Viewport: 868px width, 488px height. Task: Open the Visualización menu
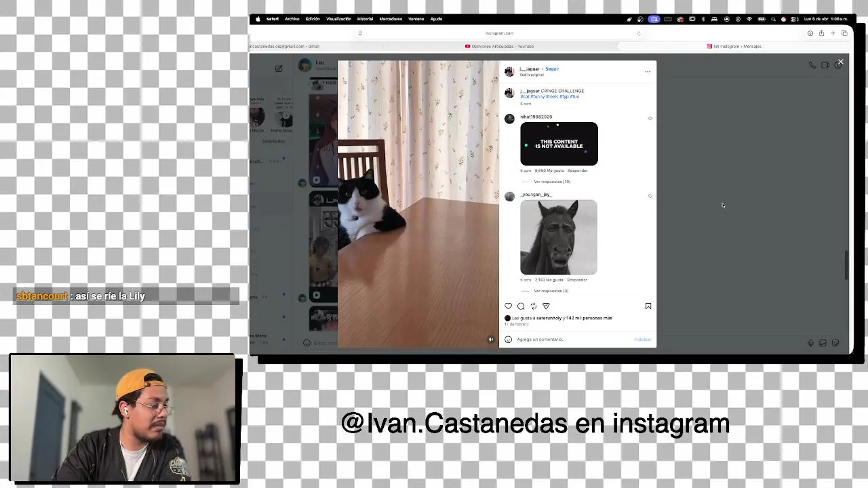pyautogui.click(x=338, y=19)
